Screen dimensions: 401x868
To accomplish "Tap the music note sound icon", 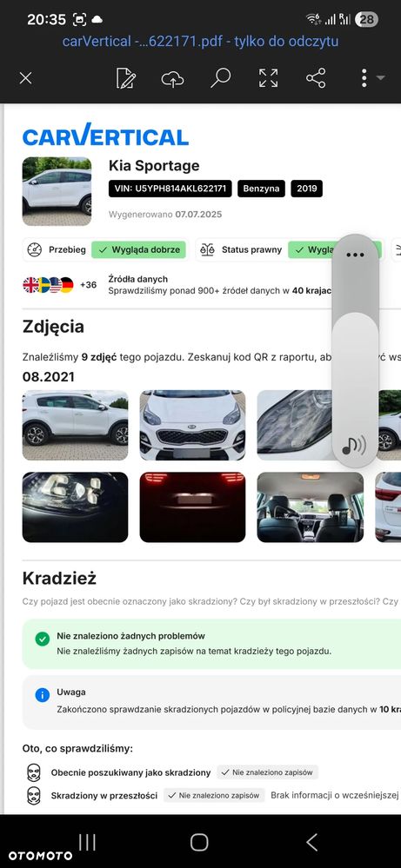I will [354, 445].
